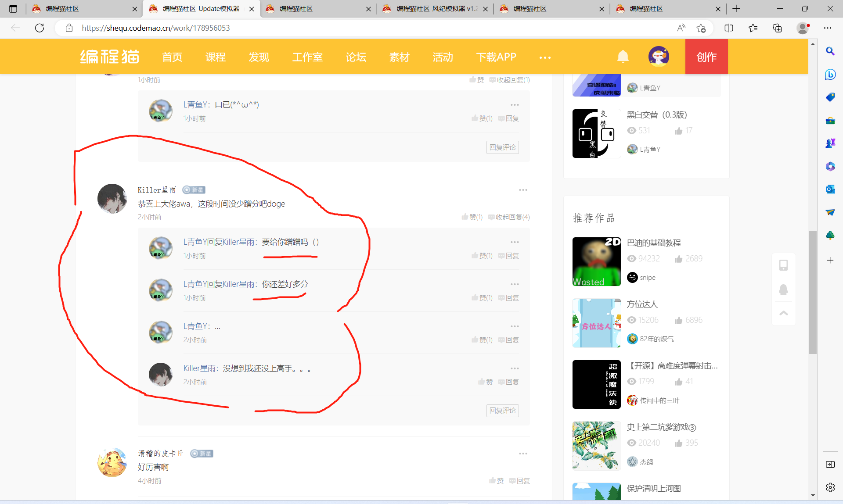Screen dimensions: 843x504
Task: Open Edge settings and more menu
Action: point(828,28)
